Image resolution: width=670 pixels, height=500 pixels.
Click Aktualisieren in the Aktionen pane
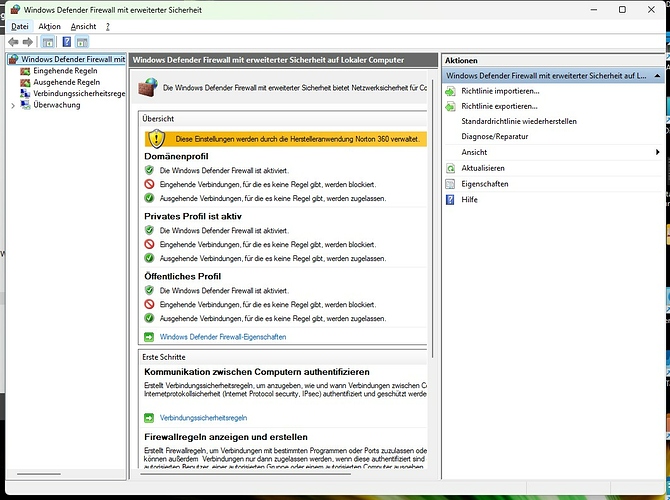[x=483, y=168]
